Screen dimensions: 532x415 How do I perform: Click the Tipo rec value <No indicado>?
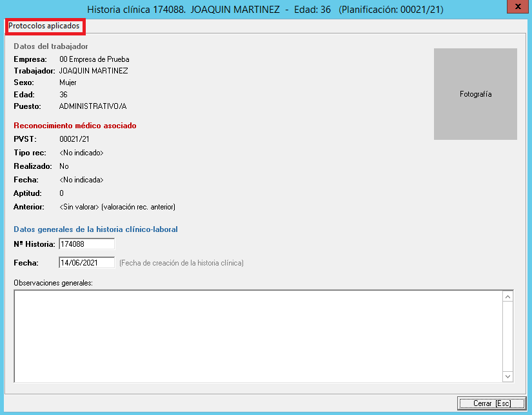(81, 153)
